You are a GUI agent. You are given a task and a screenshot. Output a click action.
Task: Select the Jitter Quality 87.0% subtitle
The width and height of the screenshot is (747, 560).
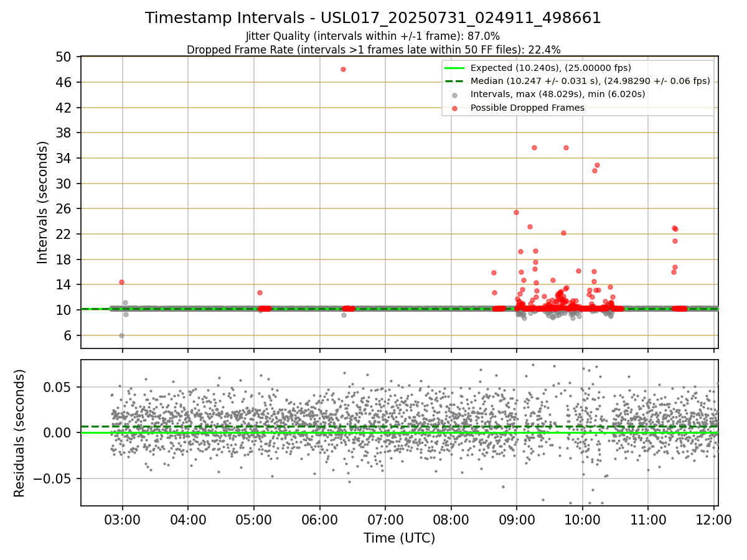click(373, 36)
